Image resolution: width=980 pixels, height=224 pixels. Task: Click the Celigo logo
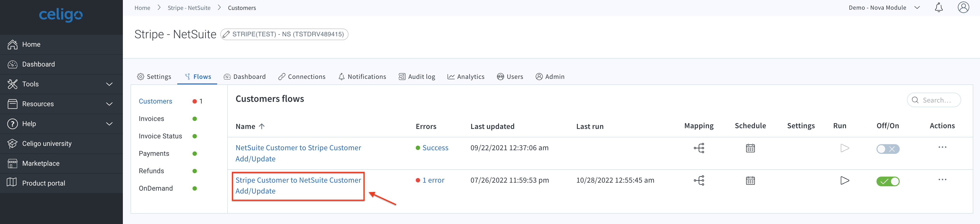point(61,15)
